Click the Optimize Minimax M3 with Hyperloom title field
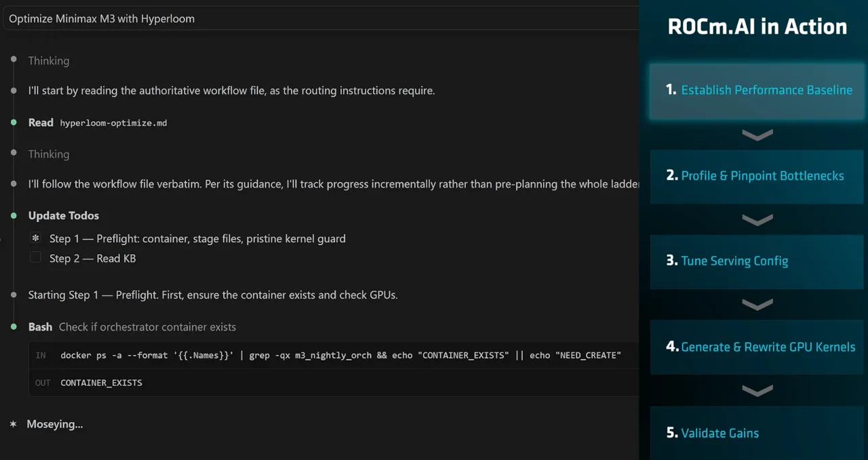This screenshot has width=868, height=460. pos(321,19)
